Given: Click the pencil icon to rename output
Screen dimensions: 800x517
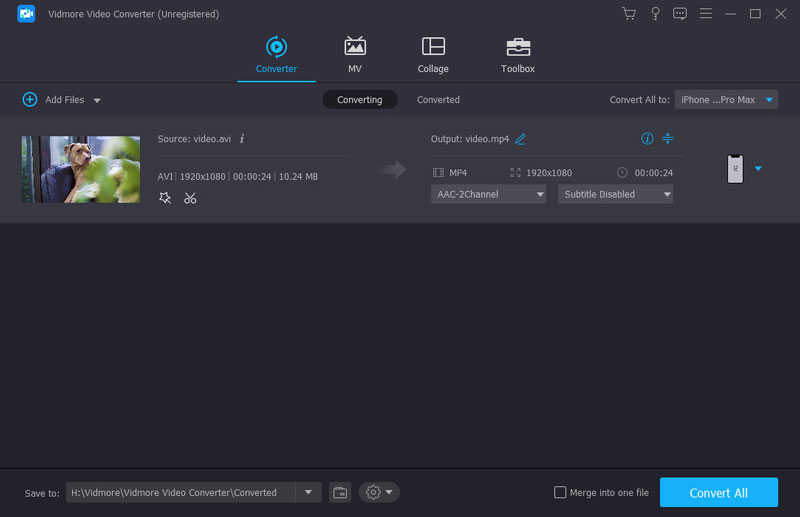Looking at the screenshot, I should [520, 139].
